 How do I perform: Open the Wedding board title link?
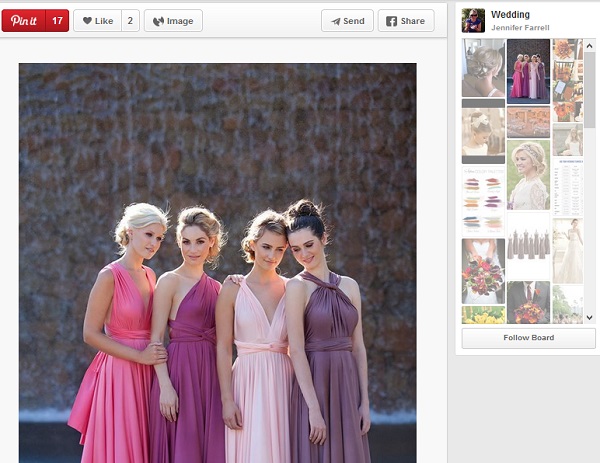(x=510, y=15)
